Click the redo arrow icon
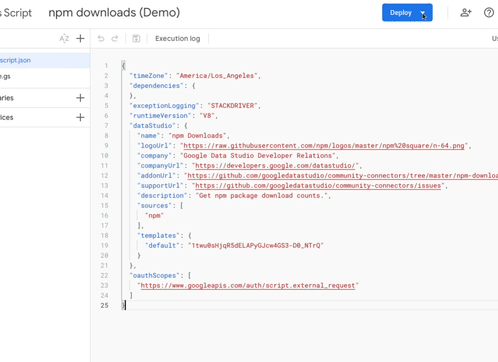This screenshot has width=498, height=362. tap(115, 39)
